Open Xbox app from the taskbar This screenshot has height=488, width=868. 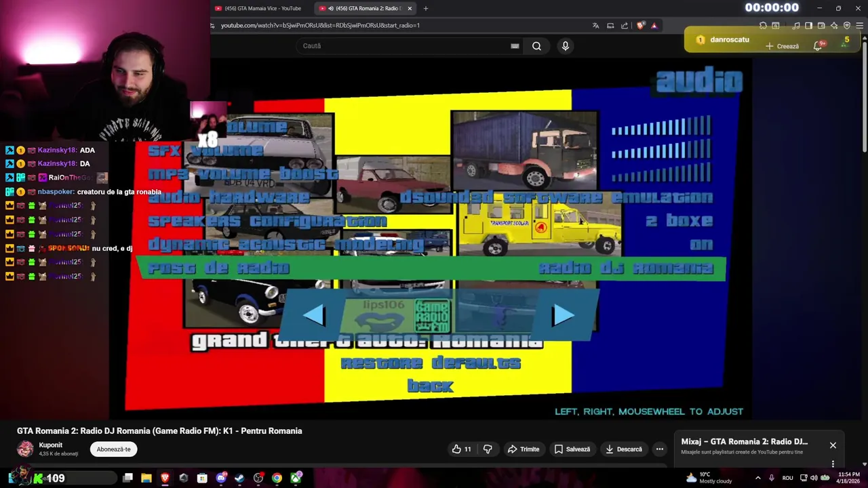[x=296, y=478]
